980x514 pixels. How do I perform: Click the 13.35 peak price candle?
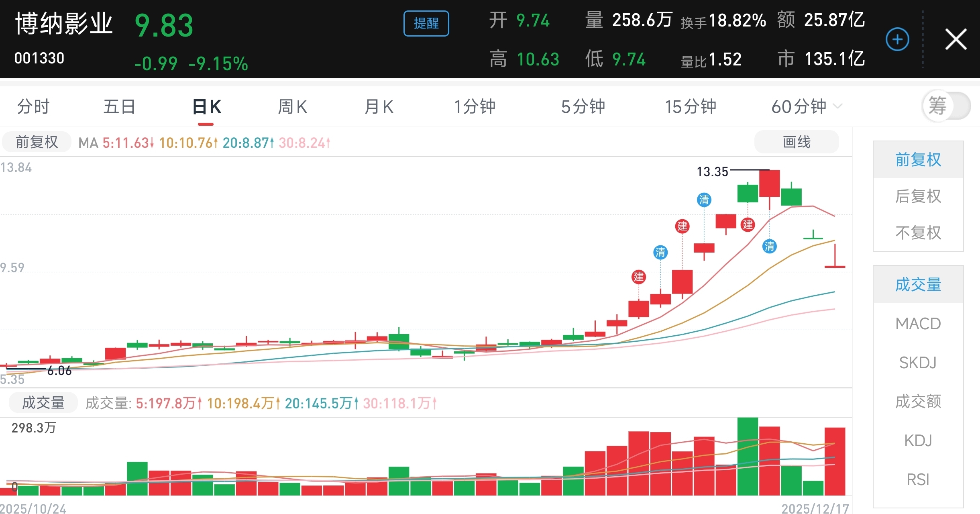[x=769, y=184]
